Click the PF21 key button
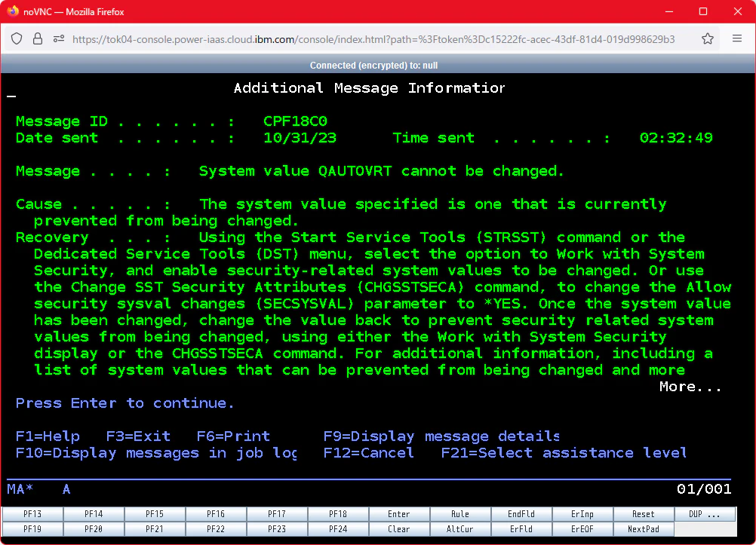Viewport: 756px width, 545px height. point(155,529)
